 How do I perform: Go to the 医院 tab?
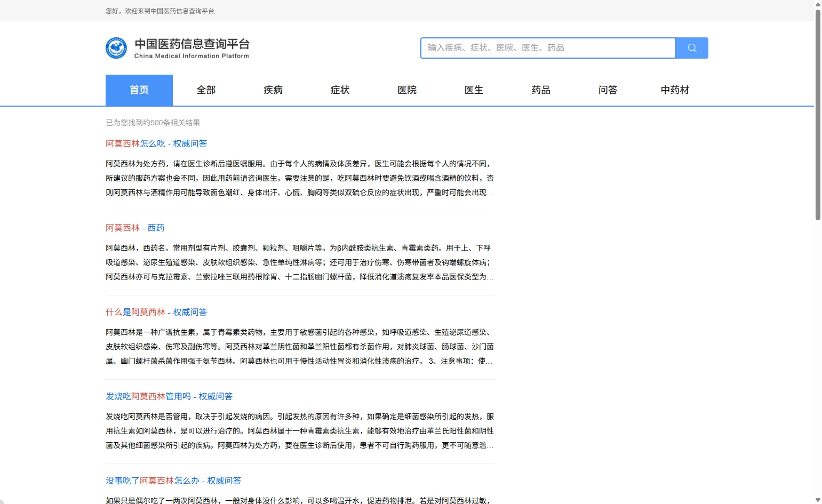tap(407, 90)
